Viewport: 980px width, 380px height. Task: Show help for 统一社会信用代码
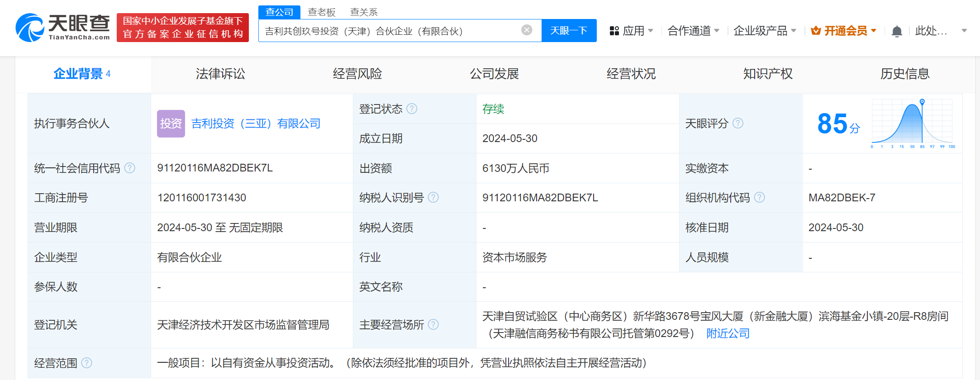(130, 168)
